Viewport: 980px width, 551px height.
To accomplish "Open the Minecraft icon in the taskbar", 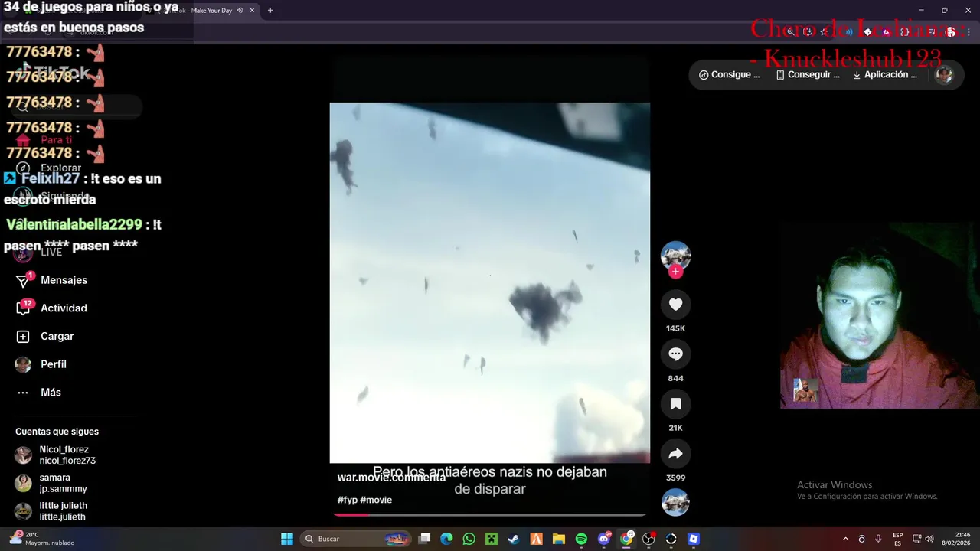I will click(492, 539).
